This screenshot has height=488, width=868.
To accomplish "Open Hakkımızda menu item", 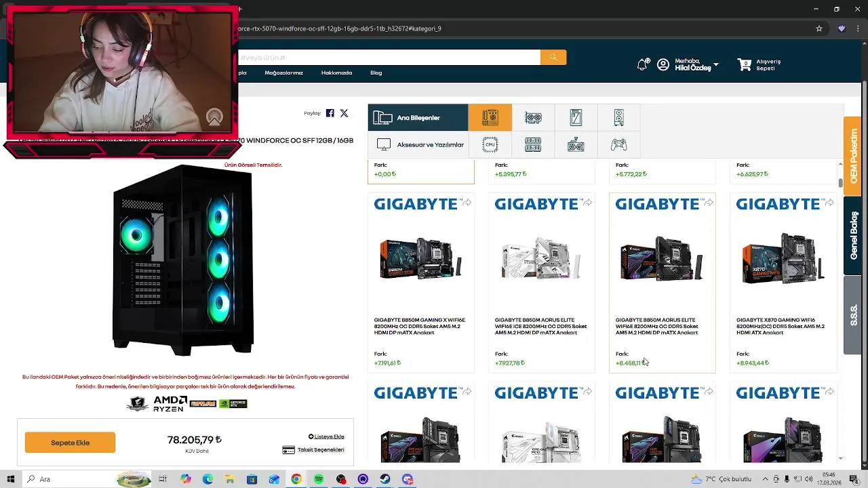I will click(x=336, y=73).
